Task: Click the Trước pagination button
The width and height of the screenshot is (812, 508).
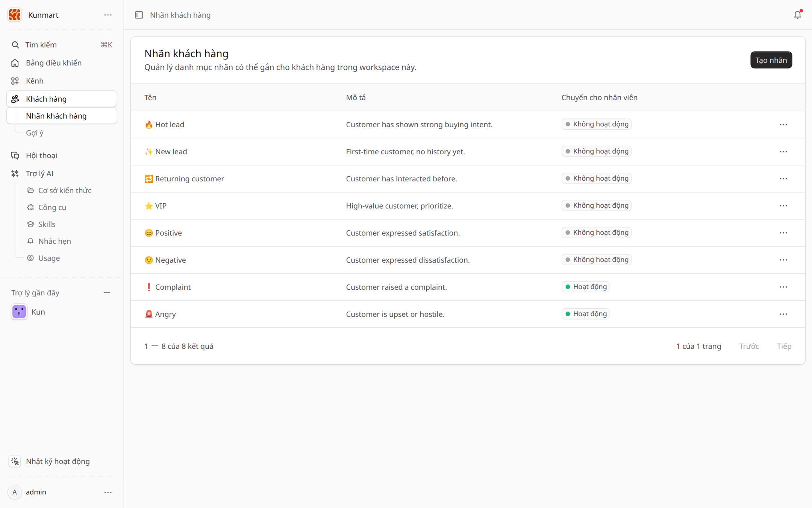Action: 749,346
